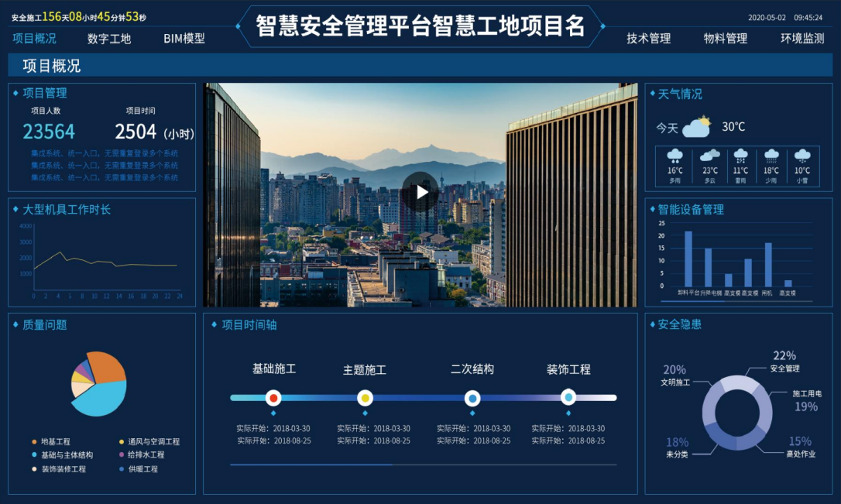Toggle 通风与空调工程 legend entry
Viewport: 841px width, 504px height.
click(153, 441)
